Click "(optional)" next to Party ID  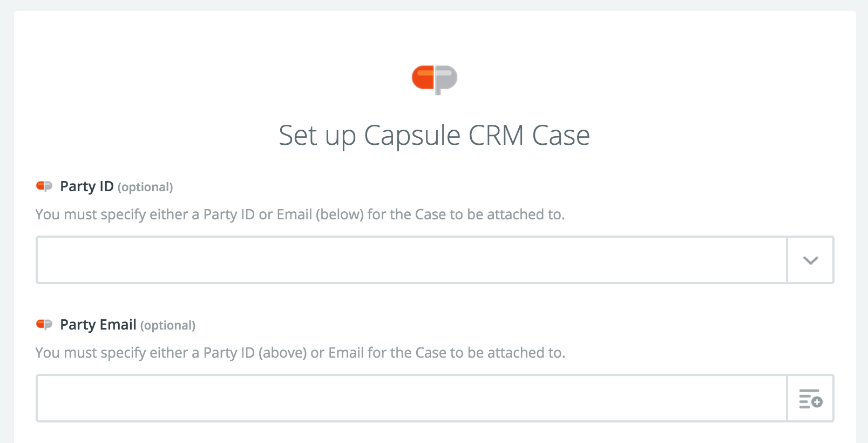tap(145, 187)
